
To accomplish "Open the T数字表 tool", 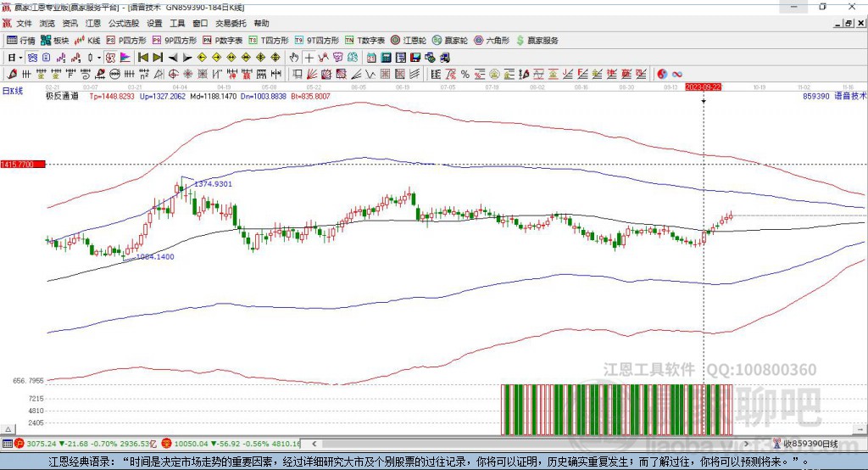I will (x=364, y=41).
